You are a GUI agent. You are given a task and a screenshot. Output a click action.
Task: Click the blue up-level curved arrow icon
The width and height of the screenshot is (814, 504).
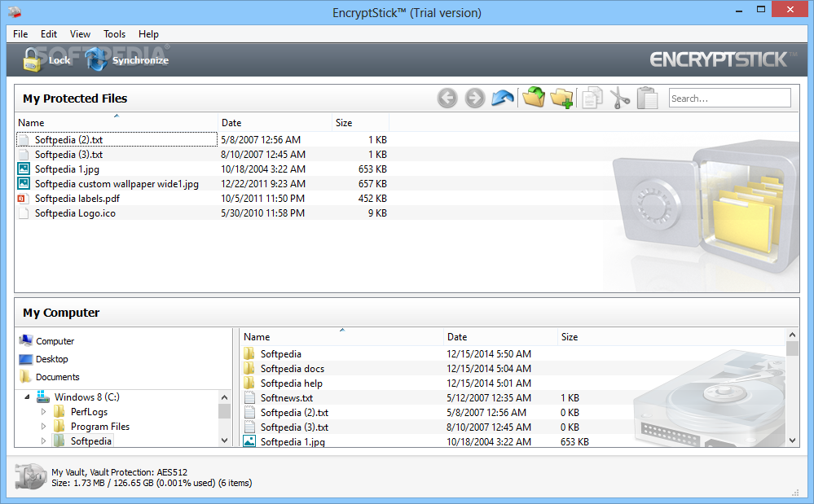click(502, 98)
